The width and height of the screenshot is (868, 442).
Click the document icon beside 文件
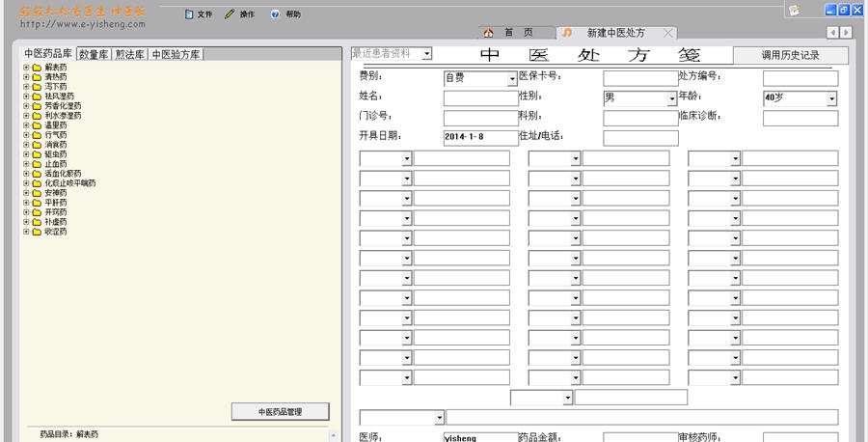pyautogui.click(x=189, y=14)
